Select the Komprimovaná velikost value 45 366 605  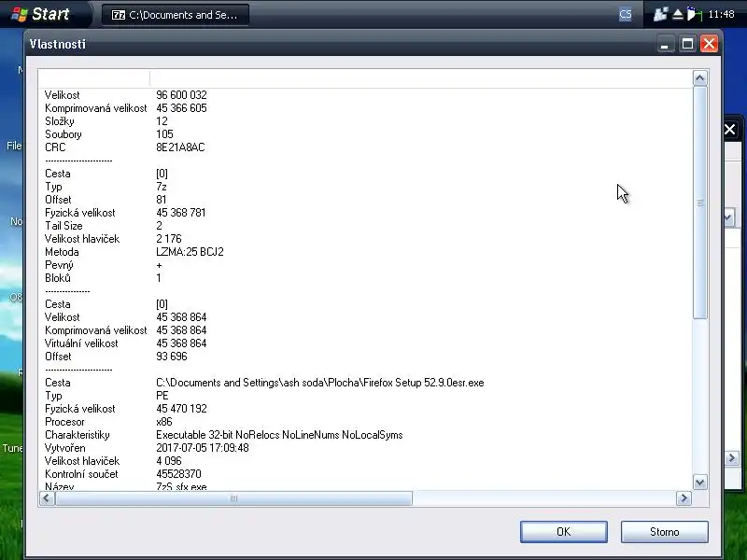181,108
